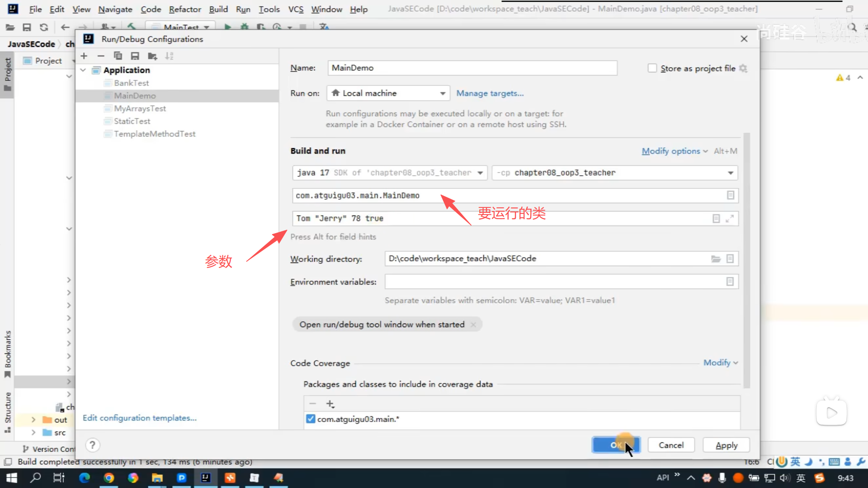Open the Build menu

[218, 9]
